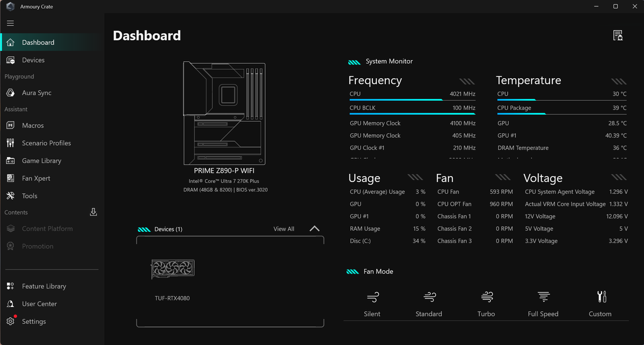Open the hamburger navigation menu
Image resolution: width=644 pixels, height=345 pixels.
tap(10, 23)
